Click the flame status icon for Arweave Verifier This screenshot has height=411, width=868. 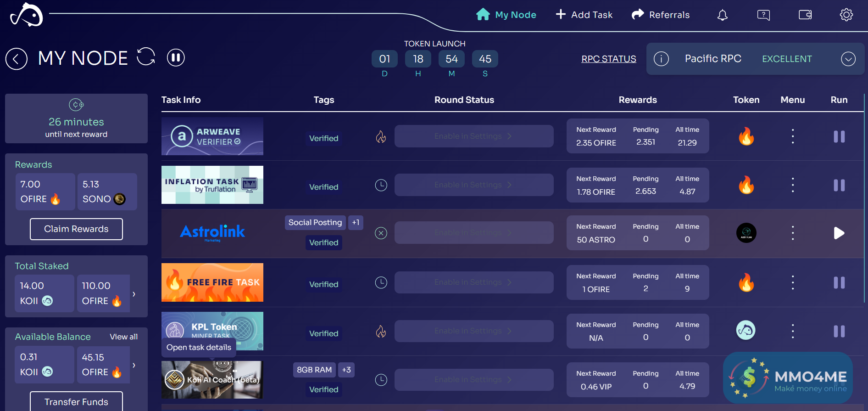tap(381, 136)
